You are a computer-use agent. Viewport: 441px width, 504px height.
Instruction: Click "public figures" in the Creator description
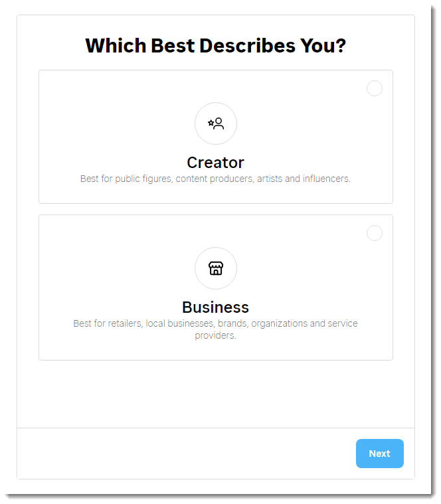[x=144, y=179]
